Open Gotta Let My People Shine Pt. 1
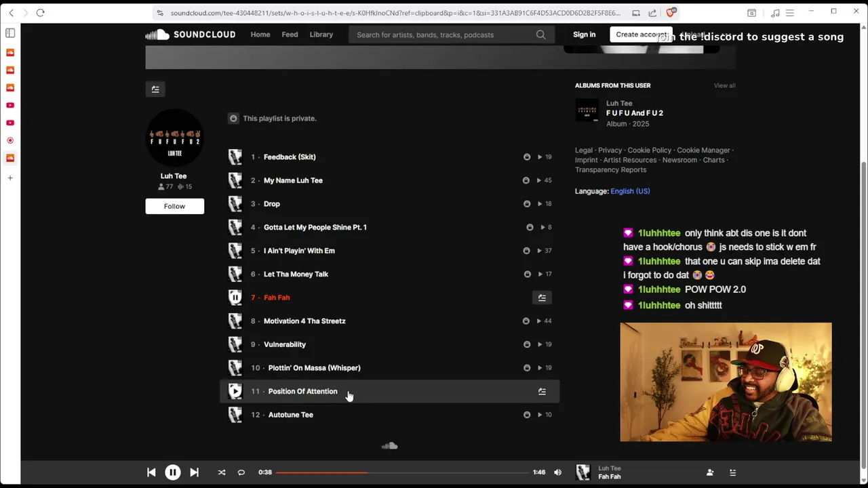The width and height of the screenshot is (868, 488). (x=315, y=227)
